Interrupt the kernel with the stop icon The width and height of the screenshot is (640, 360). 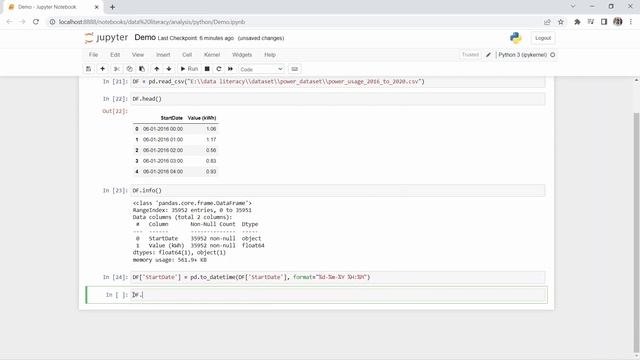coord(207,69)
